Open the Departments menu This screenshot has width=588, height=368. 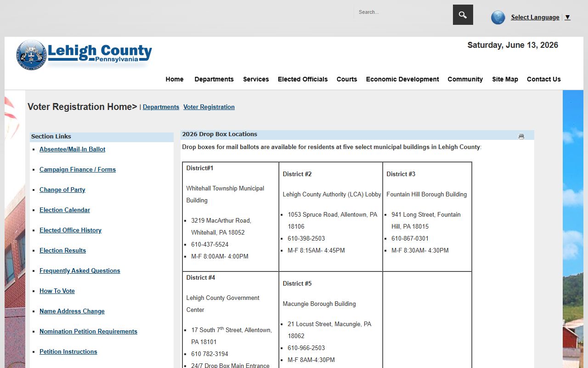[214, 79]
